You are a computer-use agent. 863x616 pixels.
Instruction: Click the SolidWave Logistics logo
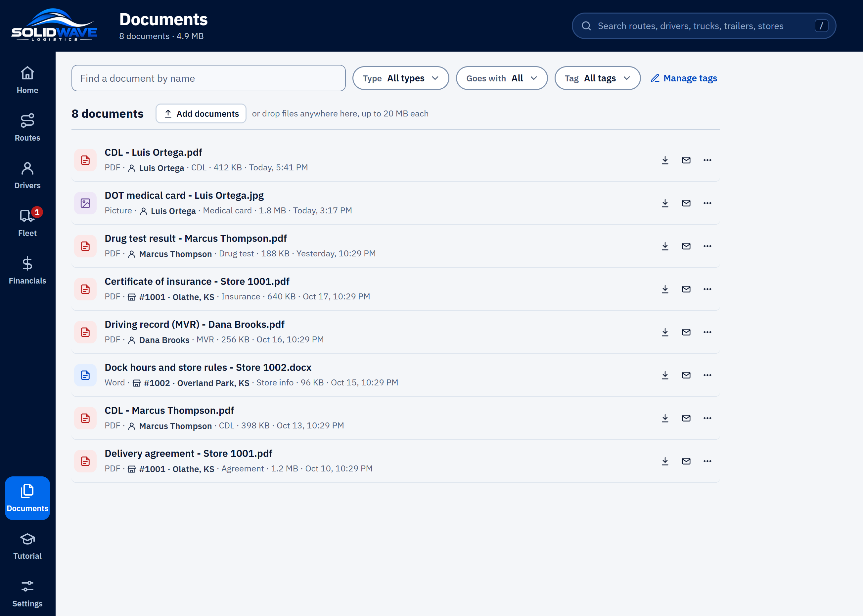pyautogui.click(x=54, y=25)
